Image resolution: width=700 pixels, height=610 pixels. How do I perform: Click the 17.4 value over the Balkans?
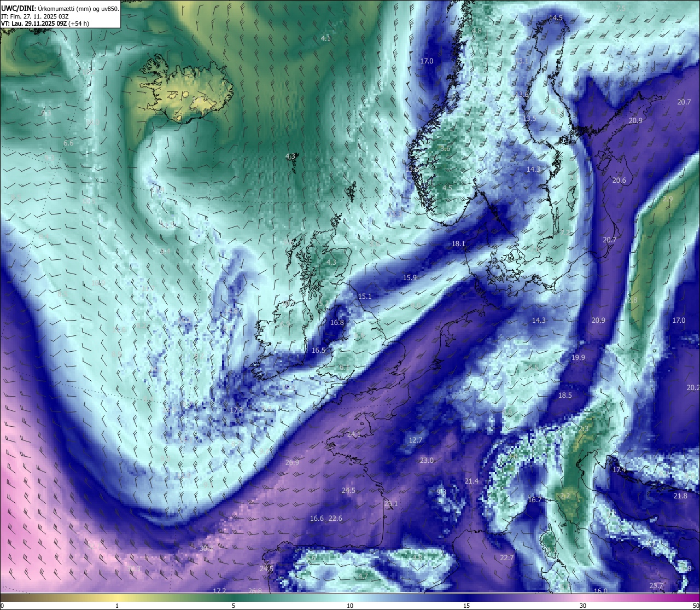click(619, 470)
